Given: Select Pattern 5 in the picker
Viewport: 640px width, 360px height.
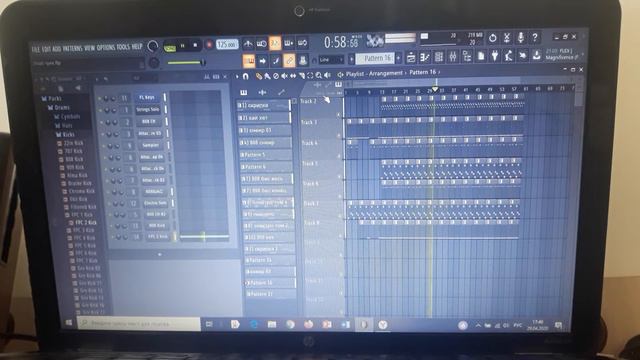Looking at the screenshot, I should coord(265,155).
